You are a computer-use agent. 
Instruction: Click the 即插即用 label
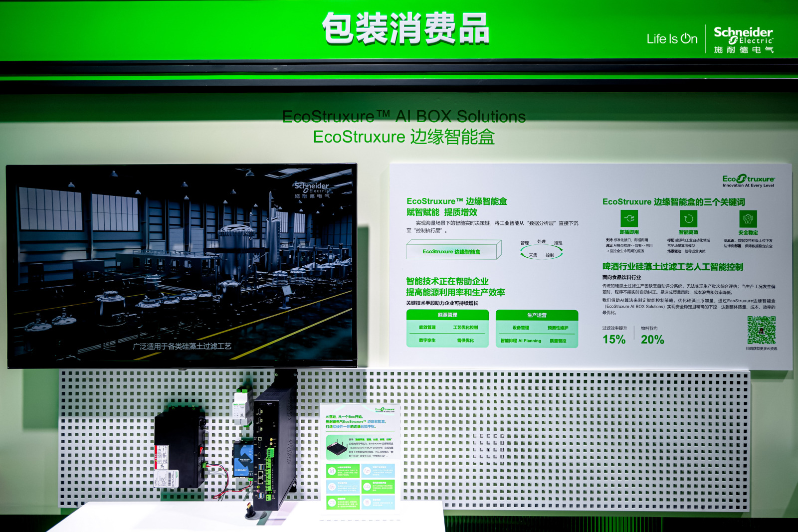point(629,232)
